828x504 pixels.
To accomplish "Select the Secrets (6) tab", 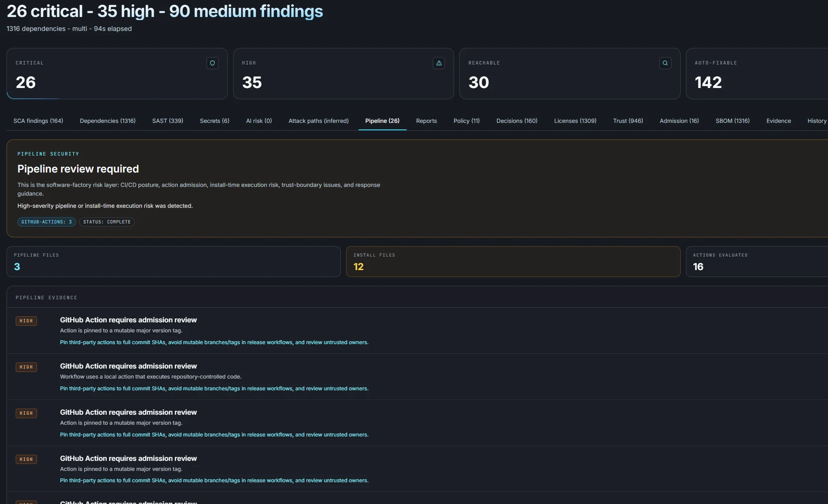I will point(214,121).
